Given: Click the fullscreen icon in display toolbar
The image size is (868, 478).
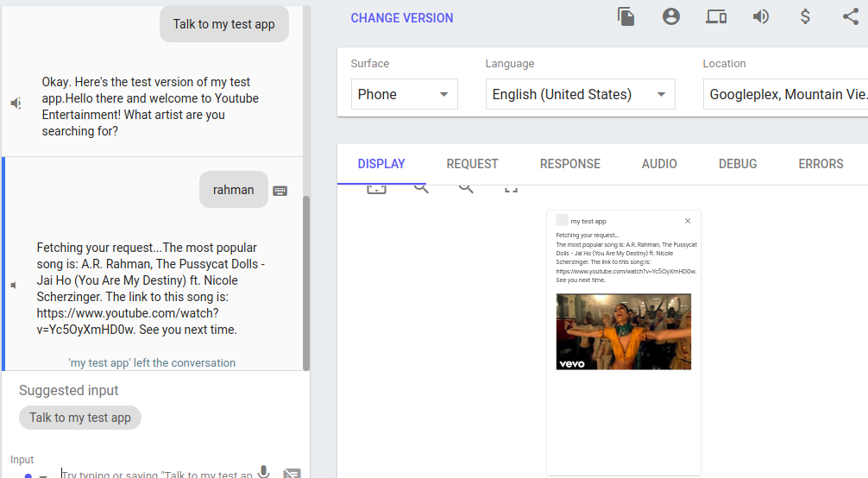Looking at the screenshot, I should (511, 189).
